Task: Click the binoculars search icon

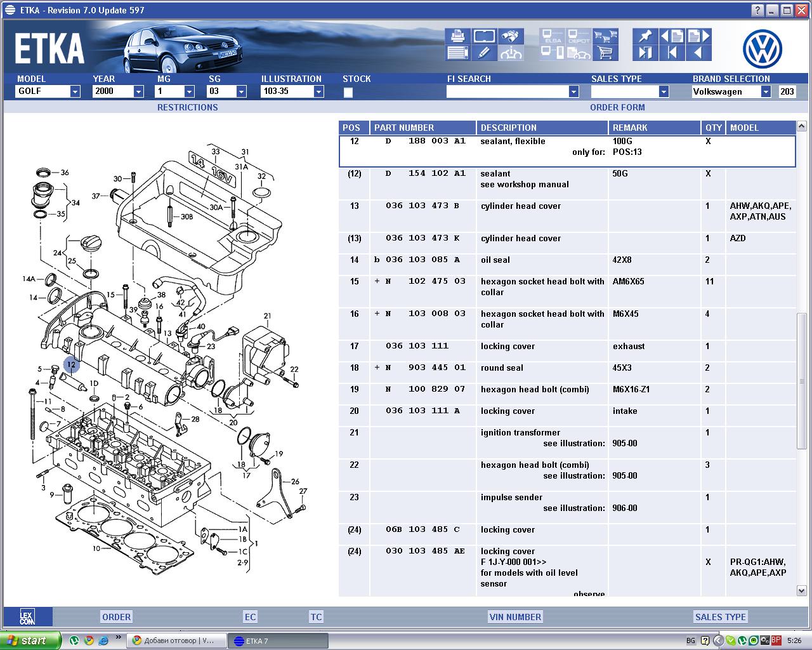Action: tap(511, 36)
